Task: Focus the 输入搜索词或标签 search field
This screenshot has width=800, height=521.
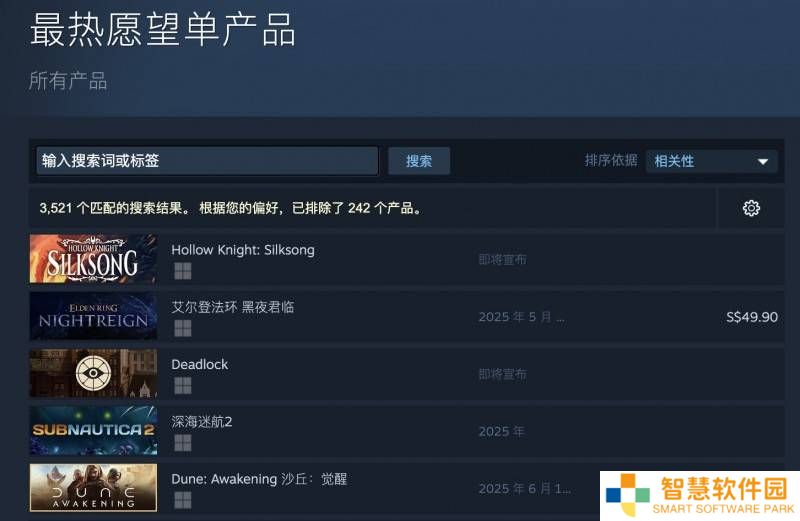Action: [207, 161]
